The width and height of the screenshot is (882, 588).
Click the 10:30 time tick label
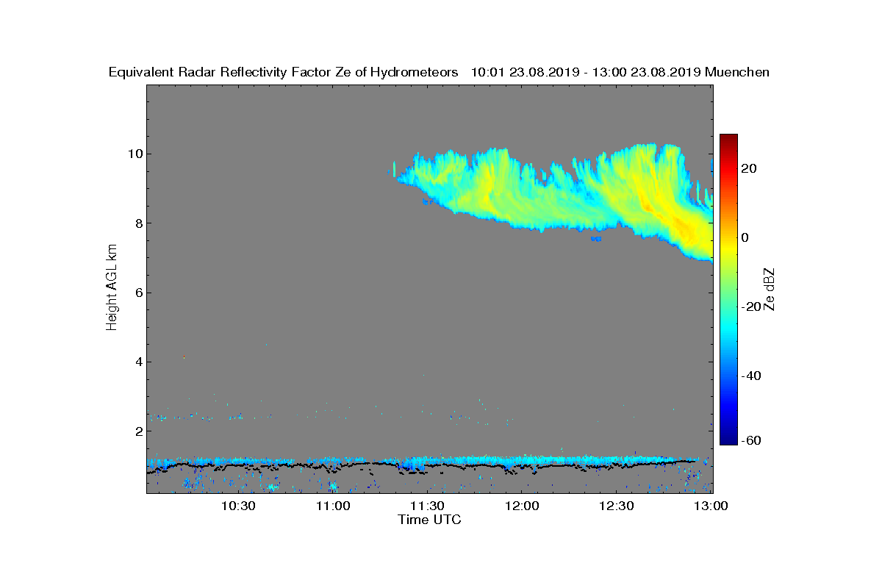[238, 506]
